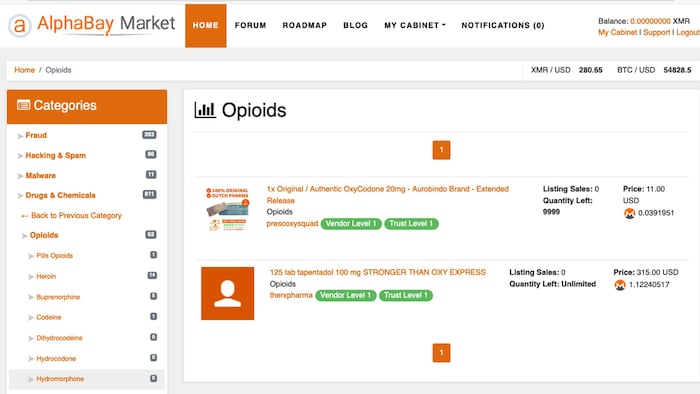This screenshot has width=700, height=394.
Task: Click the BTC / USD rate 54828.5
Action: point(677,70)
